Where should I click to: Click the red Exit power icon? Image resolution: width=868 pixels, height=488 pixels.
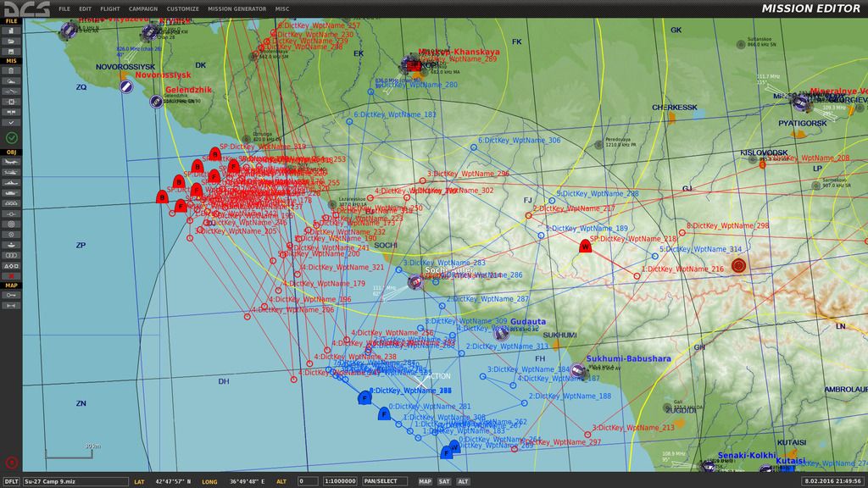11,463
